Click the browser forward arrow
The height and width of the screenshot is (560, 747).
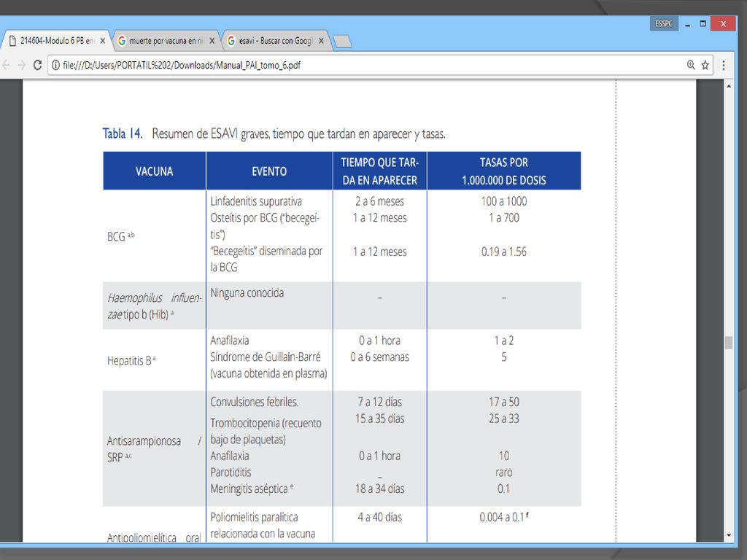(22, 65)
